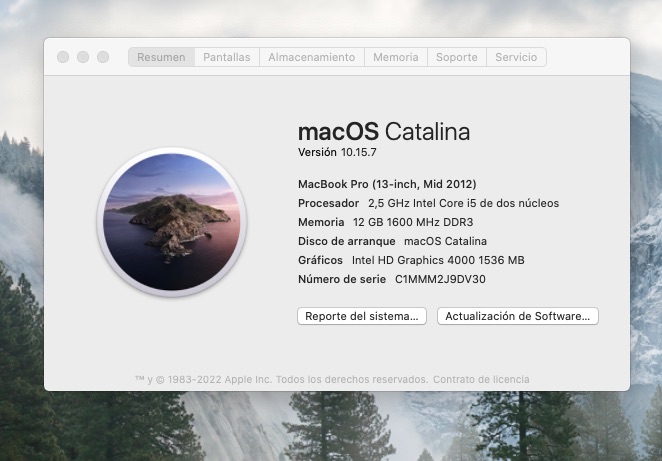Open the Pantallas tab
This screenshot has height=461, width=662.
coord(227,57)
